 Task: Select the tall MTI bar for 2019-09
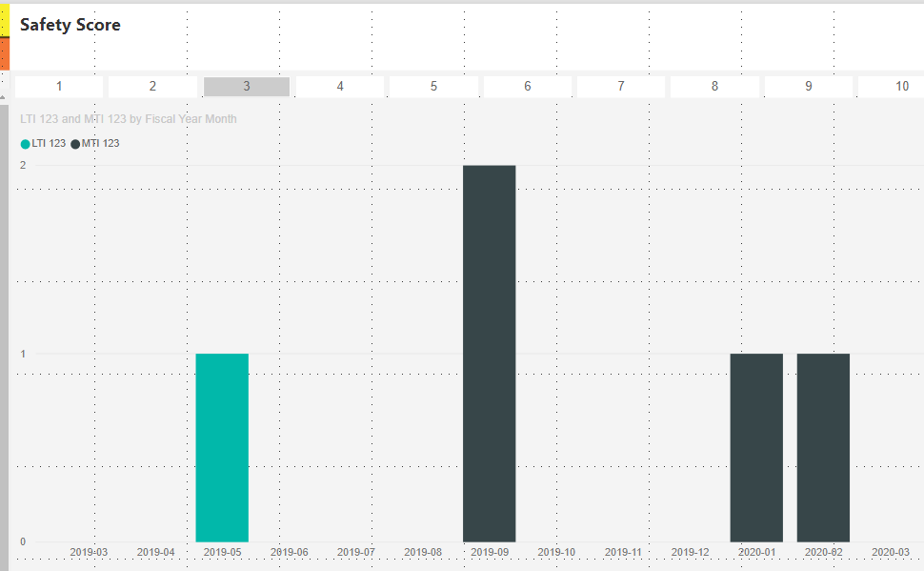click(489, 354)
